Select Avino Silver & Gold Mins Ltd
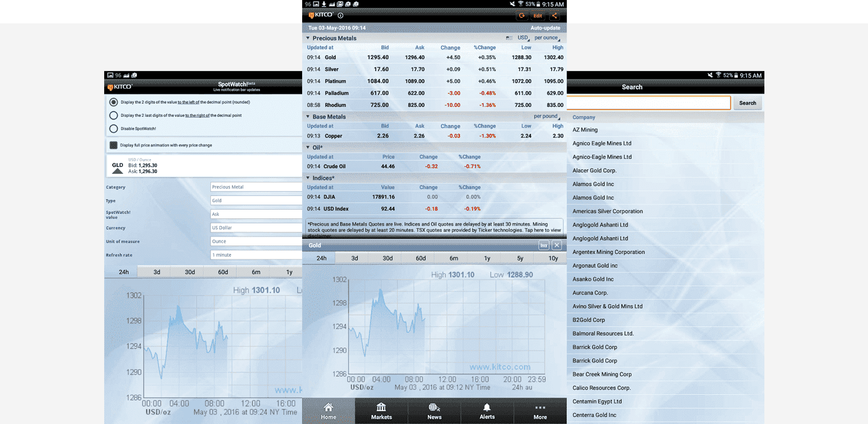Viewport: 868px width, 424px height. pyautogui.click(x=666, y=306)
